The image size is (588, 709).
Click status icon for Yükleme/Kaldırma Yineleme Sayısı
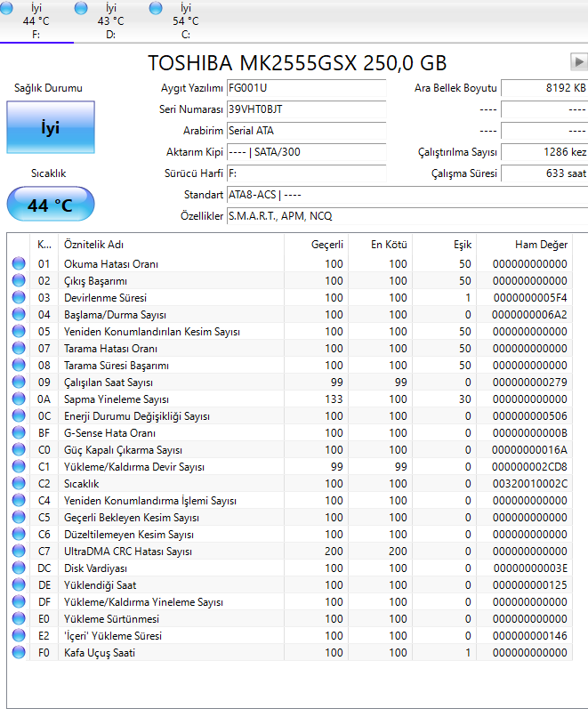pos(19,601)
